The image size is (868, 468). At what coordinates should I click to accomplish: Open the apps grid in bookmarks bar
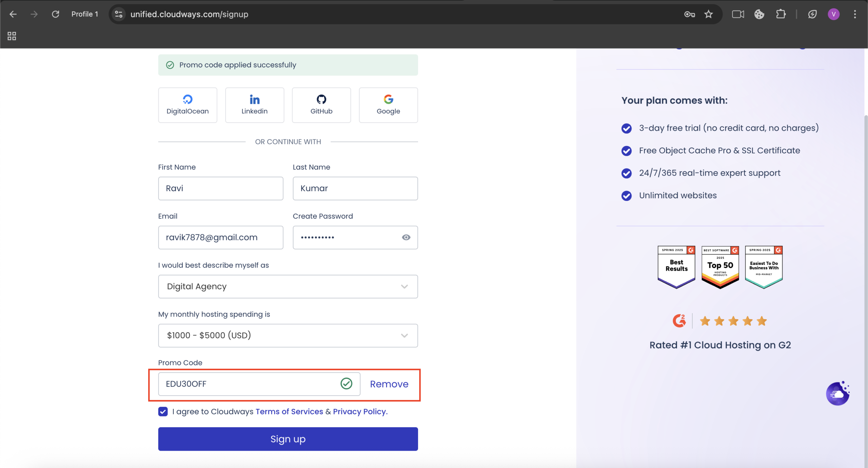click(x=12, y=36)
